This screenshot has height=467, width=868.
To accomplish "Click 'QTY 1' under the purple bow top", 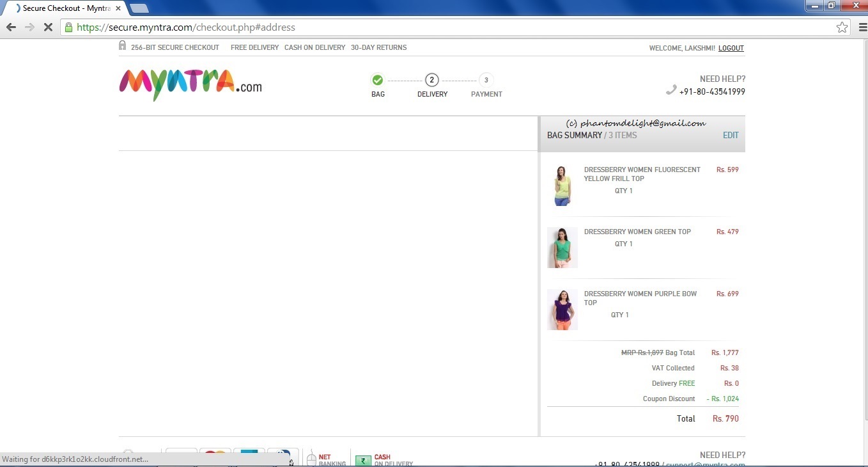I will [620, 315].
